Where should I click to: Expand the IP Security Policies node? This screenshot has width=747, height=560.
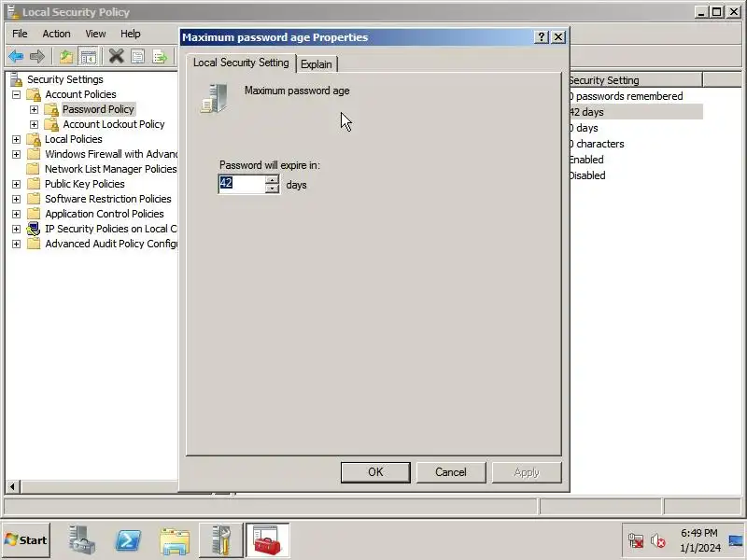[x=16, y=229]
